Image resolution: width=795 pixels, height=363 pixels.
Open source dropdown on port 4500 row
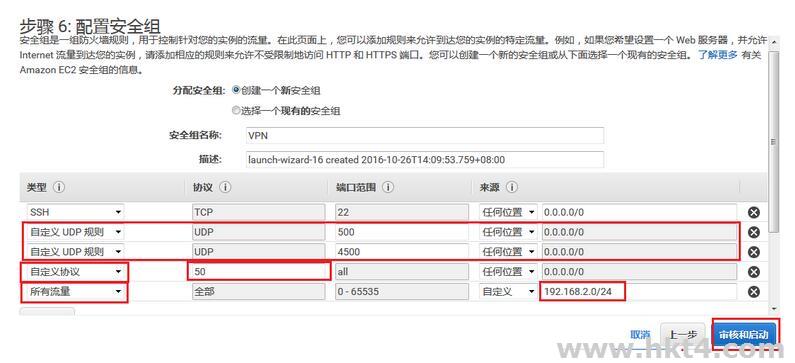509,252
